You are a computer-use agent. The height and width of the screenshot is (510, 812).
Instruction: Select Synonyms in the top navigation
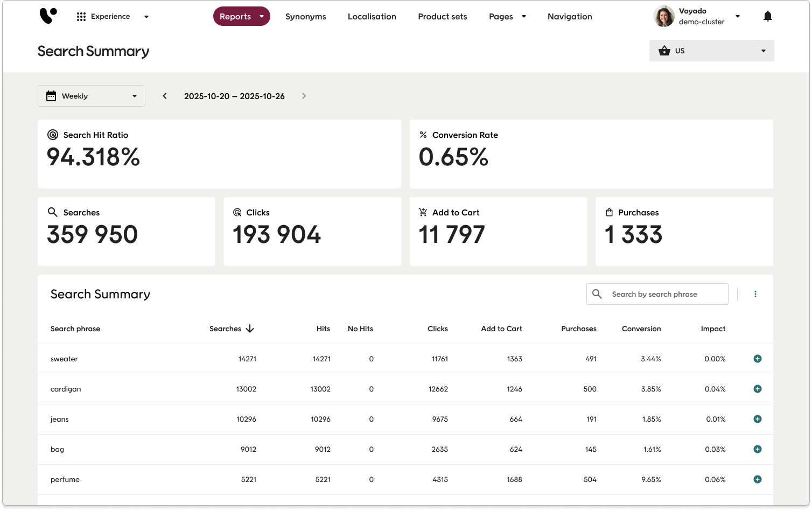(x=305, y=16)
